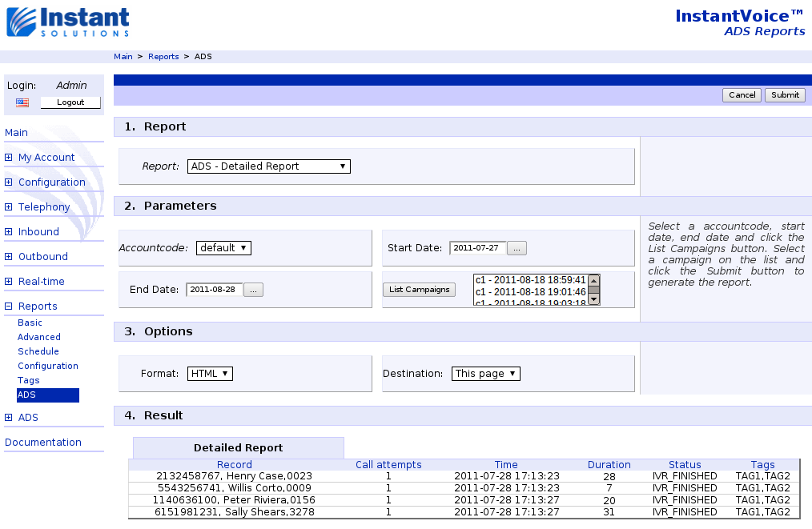Collapse the Reports sidebar section
The image size is (812, 529).
tap(9, 307)
